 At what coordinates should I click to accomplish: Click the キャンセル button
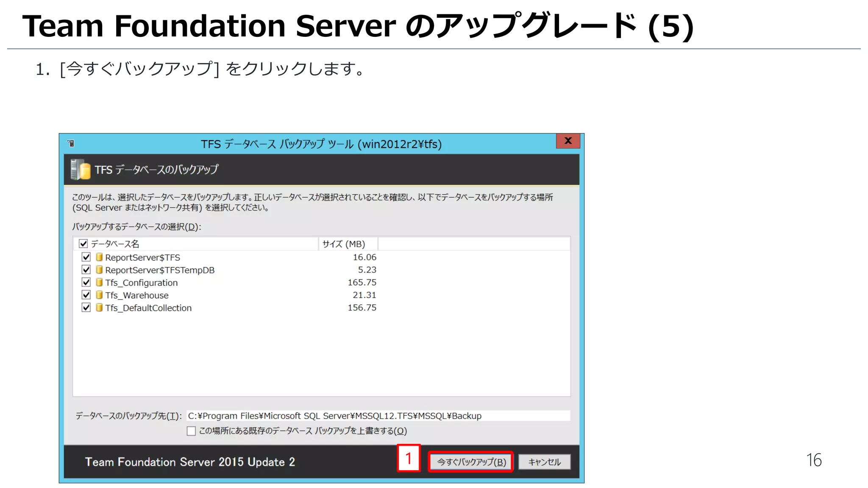[x=545, y=462]
